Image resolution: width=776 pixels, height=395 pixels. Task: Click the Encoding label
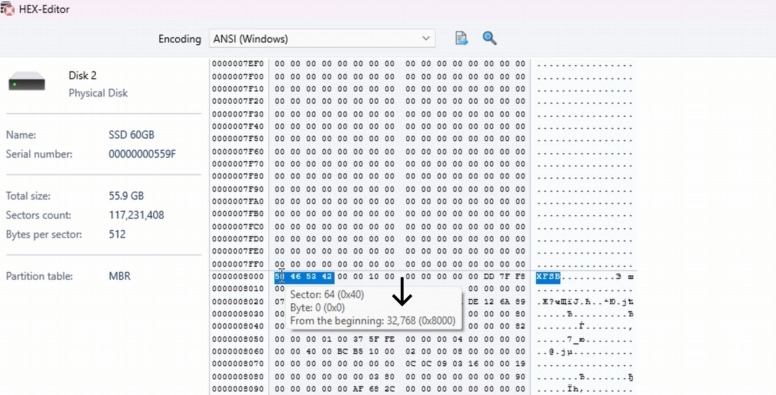(x=180, y=39)
